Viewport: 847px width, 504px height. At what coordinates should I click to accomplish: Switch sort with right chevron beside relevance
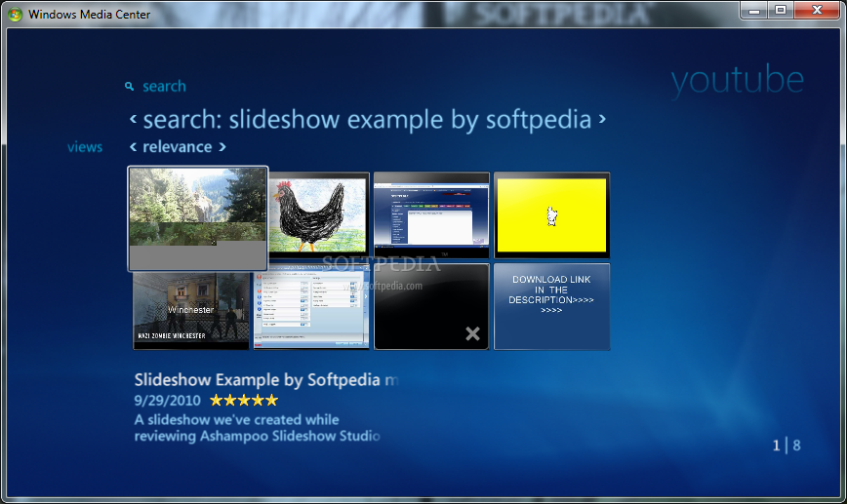pos(222,147)
